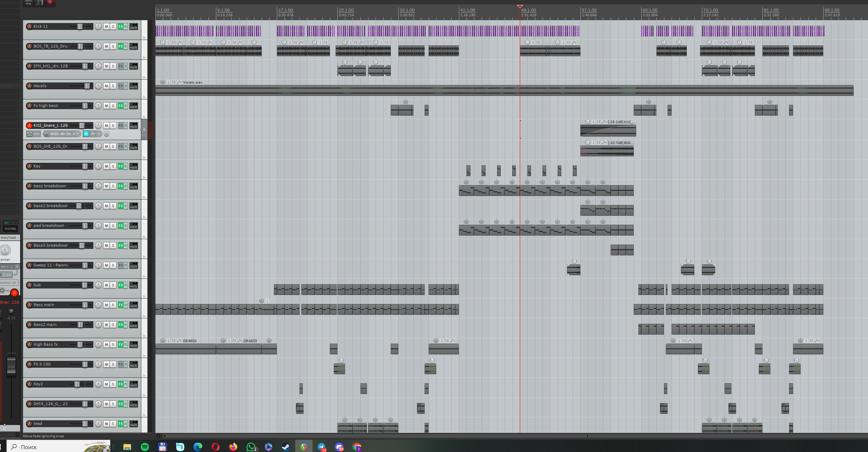Click the volume fader on Key2 track
The width and height of the screenshot is (868, 452).
[x=77, y=384]
